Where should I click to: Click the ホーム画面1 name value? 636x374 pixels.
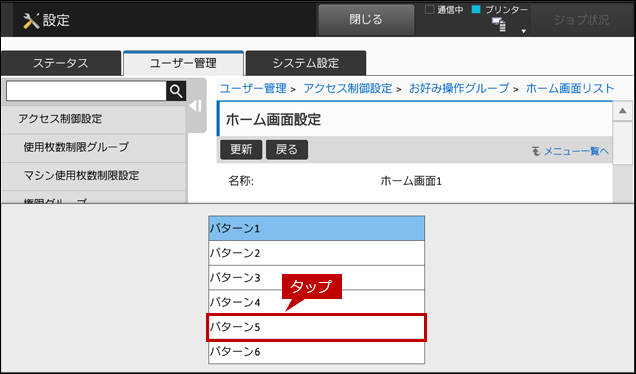[411, 181]
